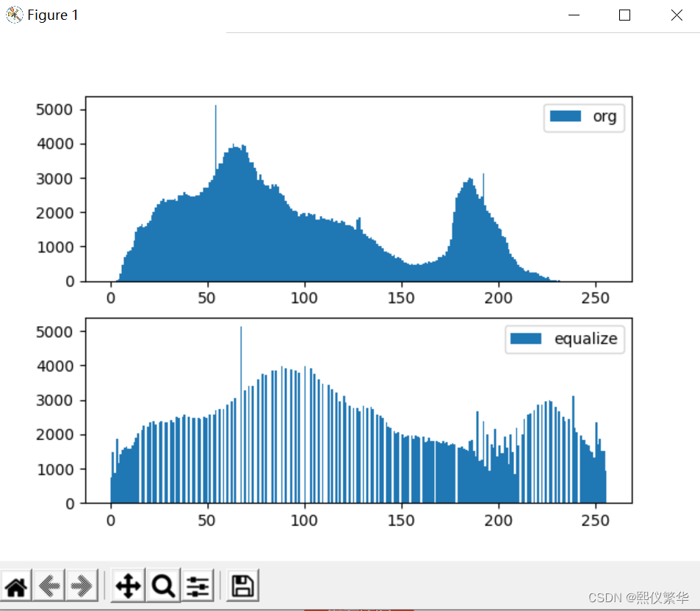Click the 'equalize' legend label
Viewport: 700px width, 611px height.
point(585,339)
